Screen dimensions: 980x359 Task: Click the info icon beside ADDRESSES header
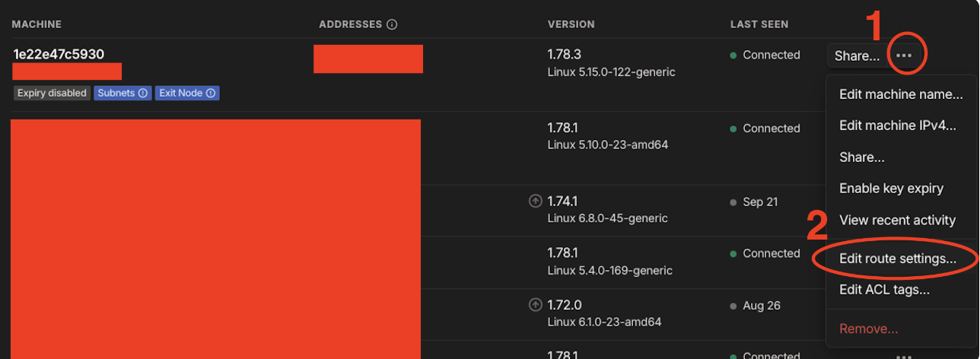tap(392, 24)
